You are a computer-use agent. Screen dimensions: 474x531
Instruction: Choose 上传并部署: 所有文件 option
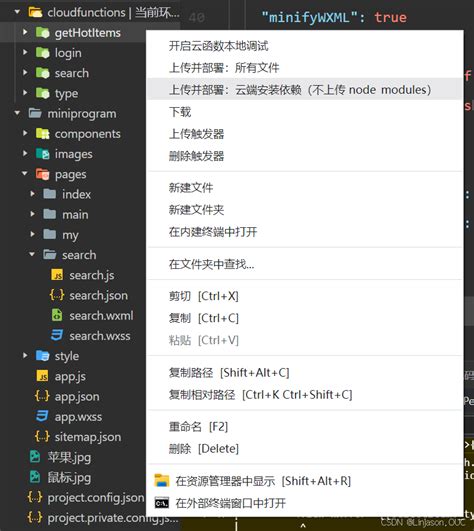pyautogui.click(x=224, y=68)
